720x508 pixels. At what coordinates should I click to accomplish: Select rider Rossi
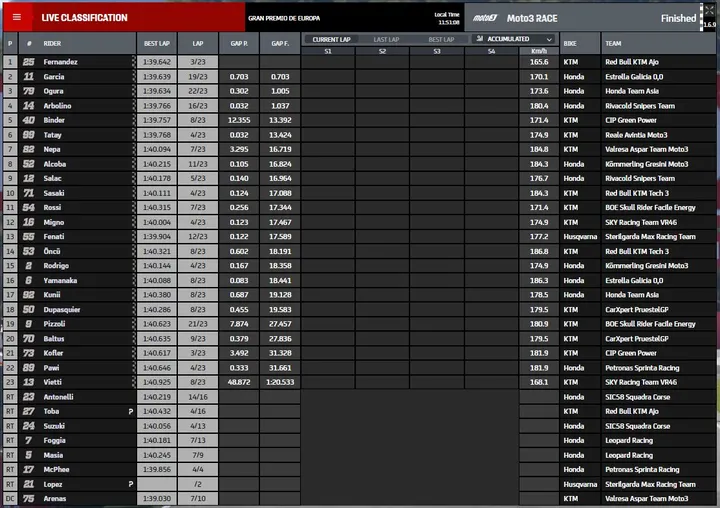point(52,208)
